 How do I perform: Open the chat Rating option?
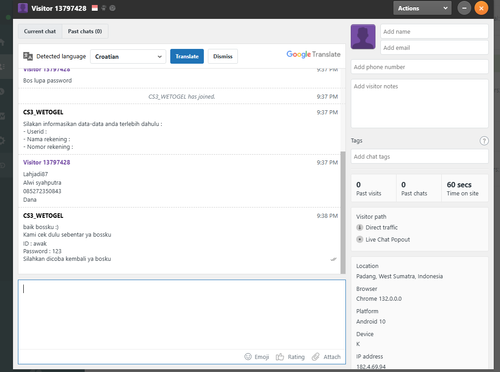pyautogui.click(x=290, y=357)
